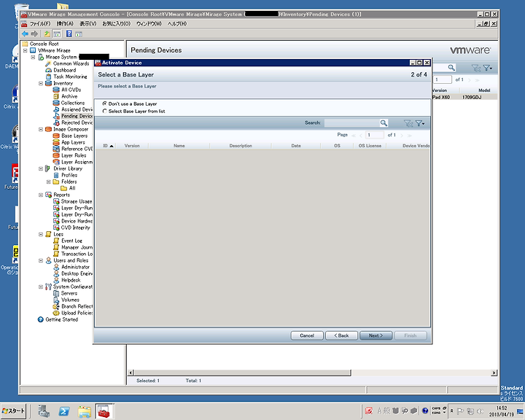525x420 pixels.
Task: Click the < Back button
Action: [x=341, y=335]
